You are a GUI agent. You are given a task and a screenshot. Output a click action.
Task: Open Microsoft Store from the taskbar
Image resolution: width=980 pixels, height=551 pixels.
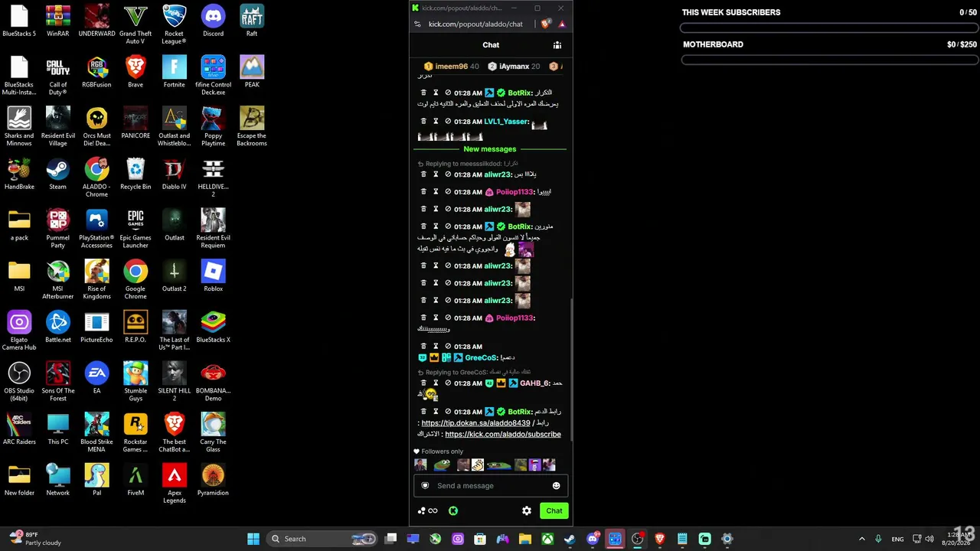(x=480, y=539)
